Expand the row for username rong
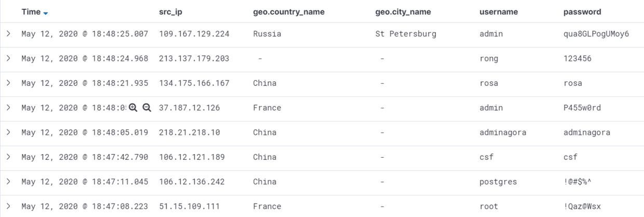The image size is (644, 217). pyautogui.click(x=8, y=58)
